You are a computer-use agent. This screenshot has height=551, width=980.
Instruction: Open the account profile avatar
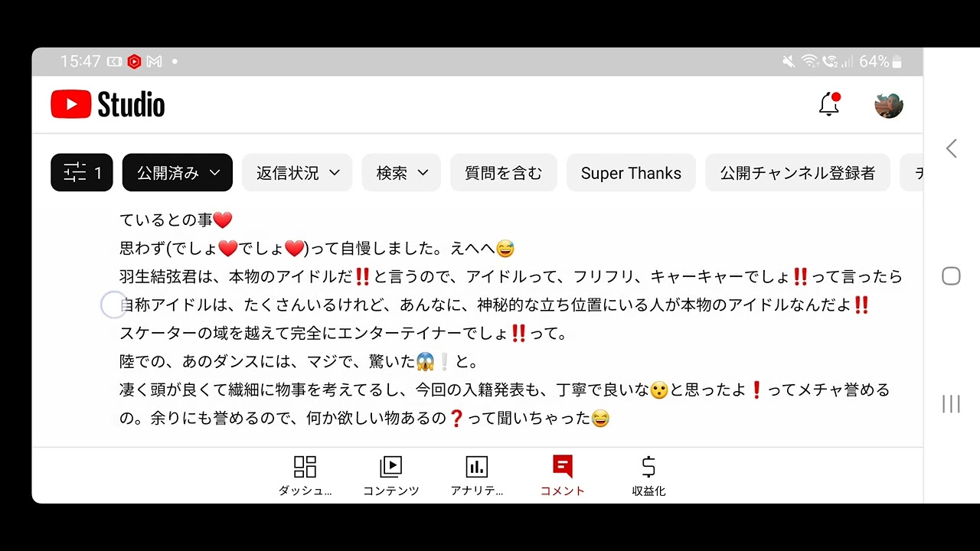[x=889, y=105]
